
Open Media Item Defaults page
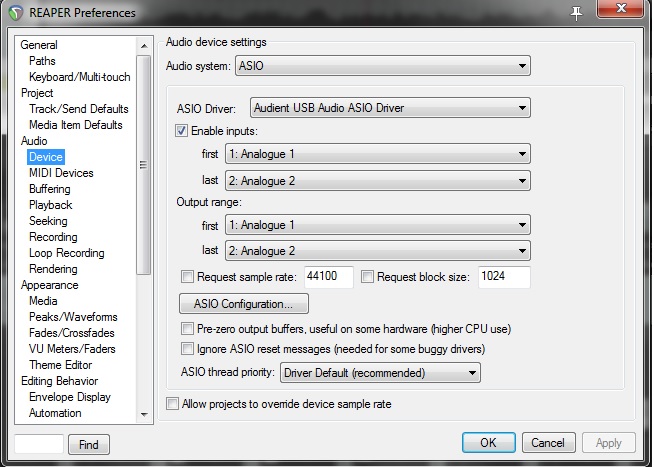[x=75, y=125]
